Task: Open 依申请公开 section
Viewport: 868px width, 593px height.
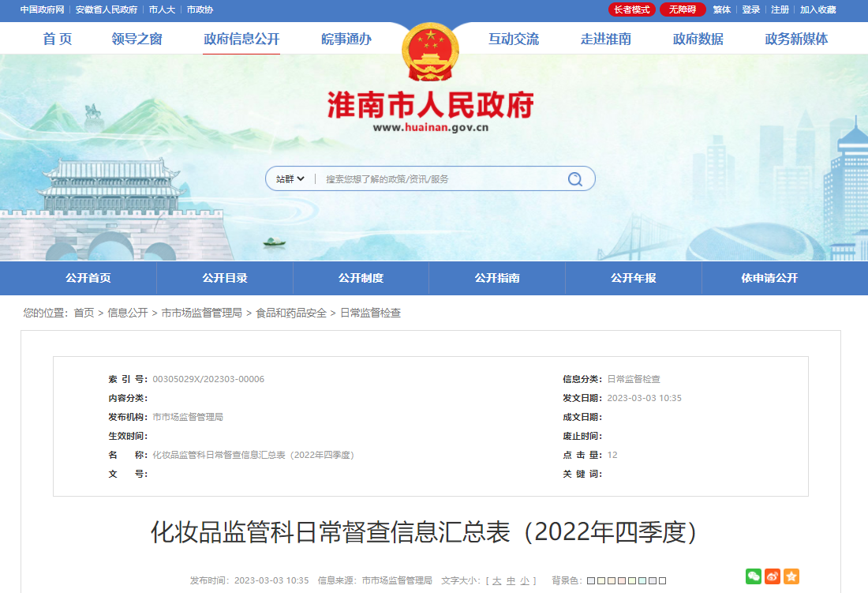Action: (x=769, y=278)
